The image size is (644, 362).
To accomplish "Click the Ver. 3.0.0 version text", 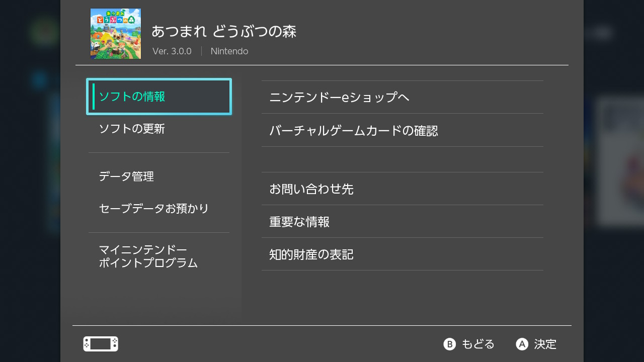I will (172, 51).
